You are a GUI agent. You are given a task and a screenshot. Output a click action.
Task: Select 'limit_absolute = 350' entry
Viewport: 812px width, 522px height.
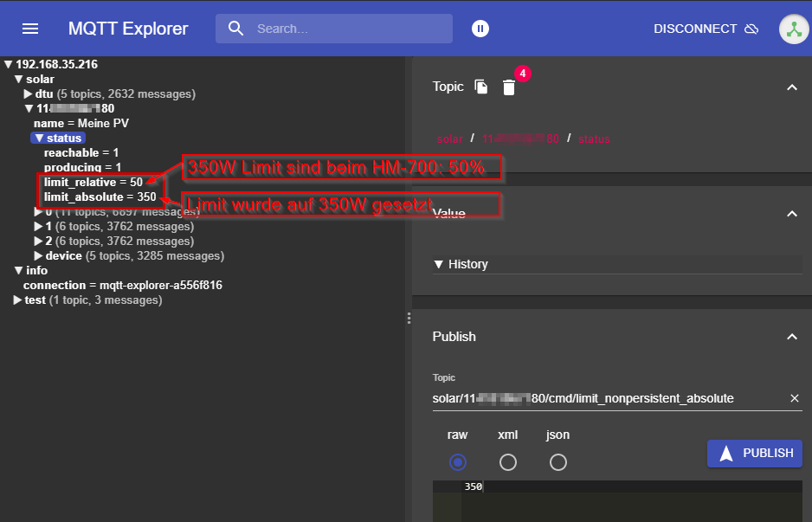pyautogui.click(x=100, y=197)
